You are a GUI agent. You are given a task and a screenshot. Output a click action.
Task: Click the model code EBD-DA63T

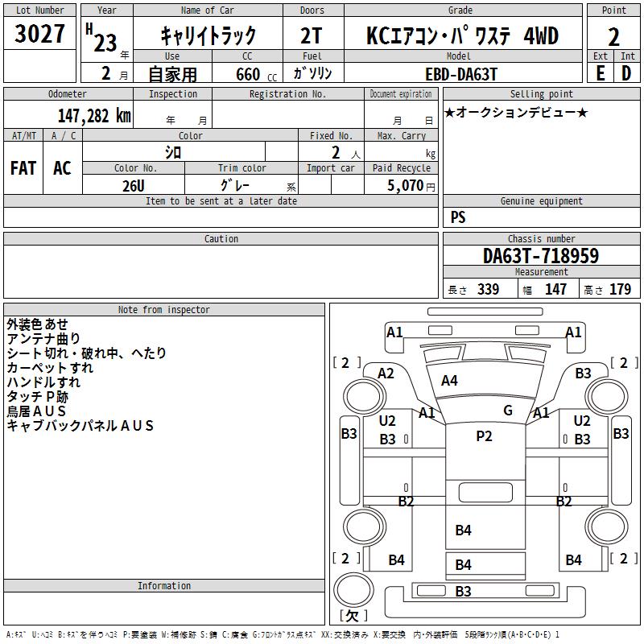[x=461, y=74]
